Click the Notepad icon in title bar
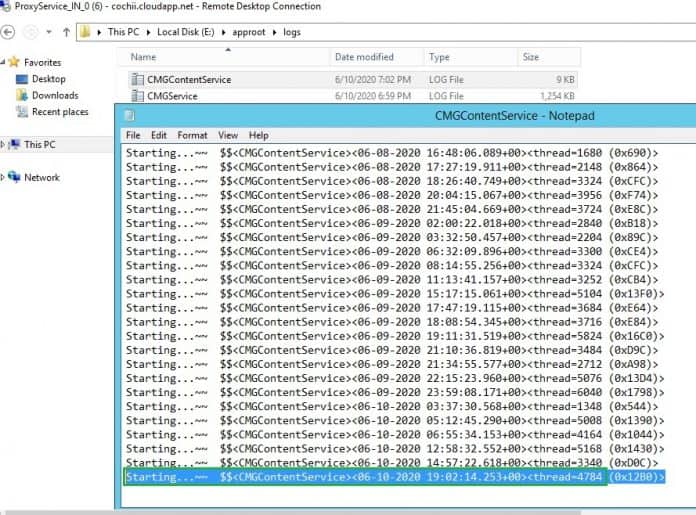 130,116
